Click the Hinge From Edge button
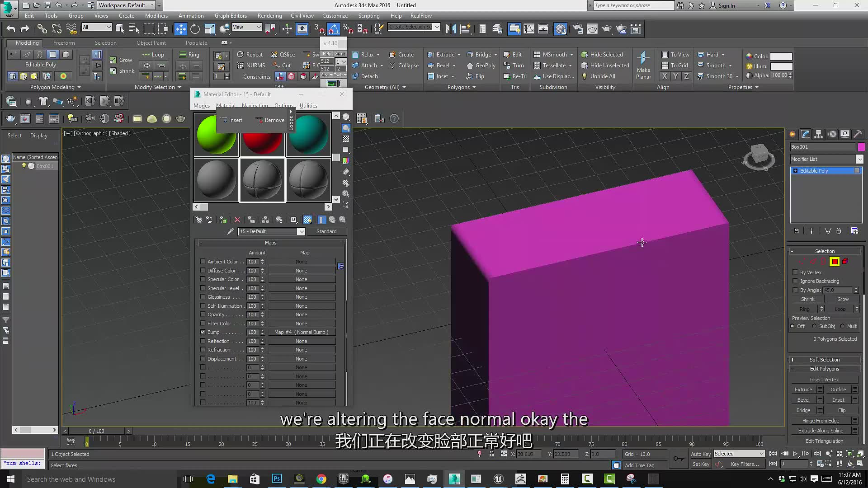Image resolution: width=868 pixels, height=488 pixels. pyautogui.click(x=821, y=421)
